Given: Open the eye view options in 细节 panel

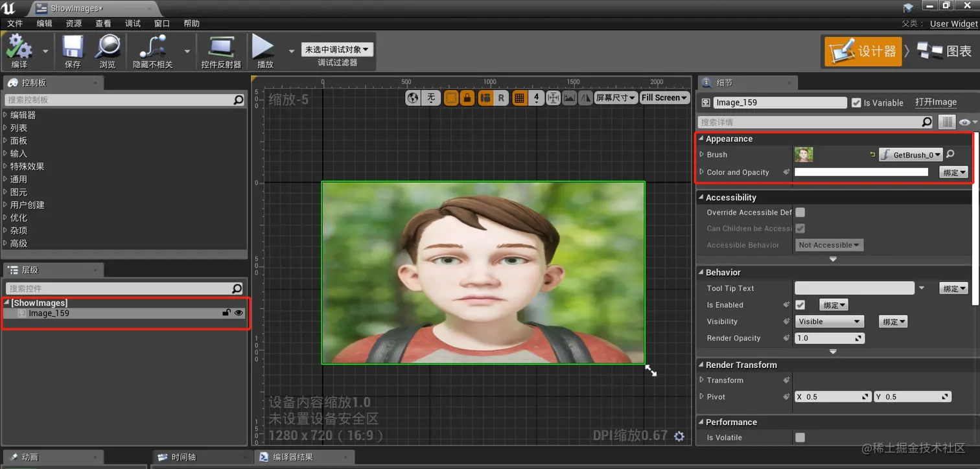Looking at the screenshot, I should click(968, 122).
